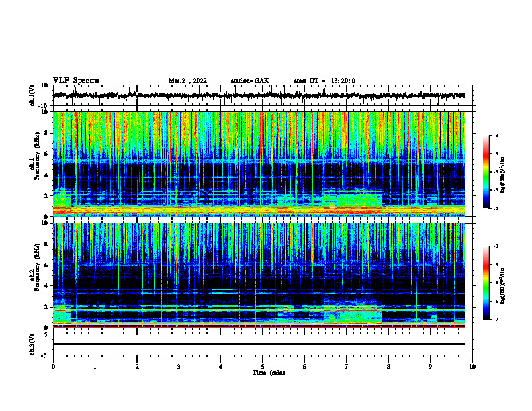Click tick label "7" on the Time axis
Image resolution: width=532 pixels, height=411 pixels.
click(x=347, y=367)
